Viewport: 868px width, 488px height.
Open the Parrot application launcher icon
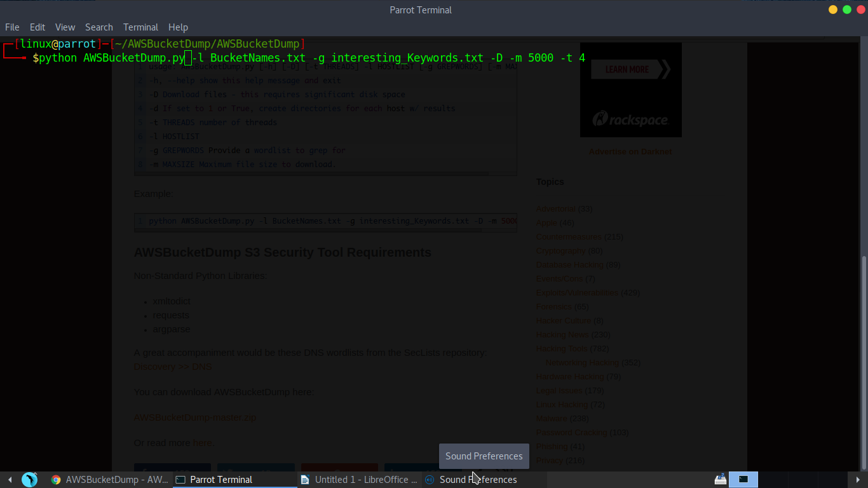[x=30, y=480]
